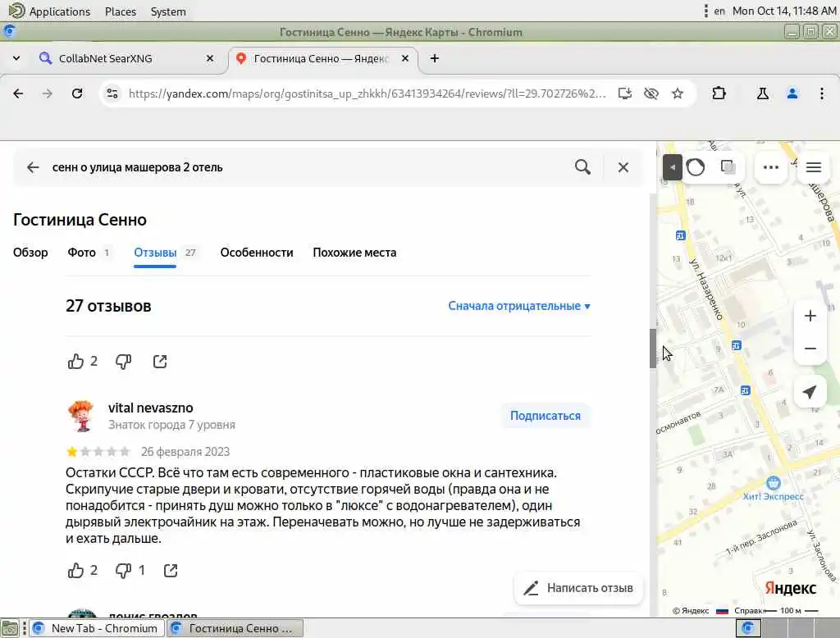Image resolution: width=840 pixels, height=638 pixels.
Task: Click the 26 февраля 2023 review date
Action: coord(185,452)
